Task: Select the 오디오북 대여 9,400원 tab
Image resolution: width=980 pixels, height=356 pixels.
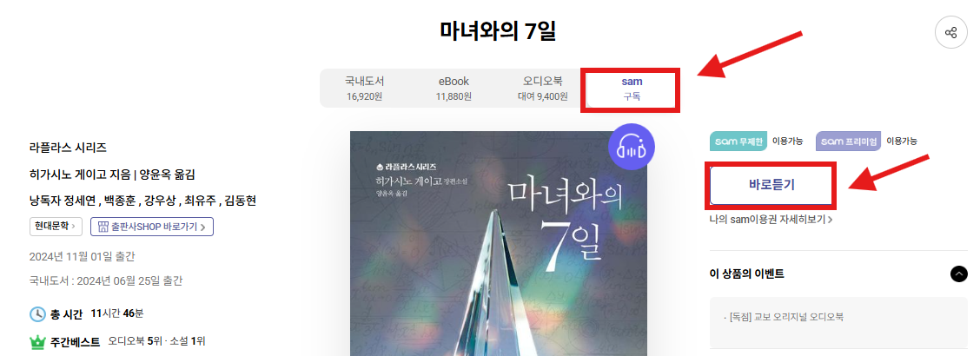Action: (542, 88)
